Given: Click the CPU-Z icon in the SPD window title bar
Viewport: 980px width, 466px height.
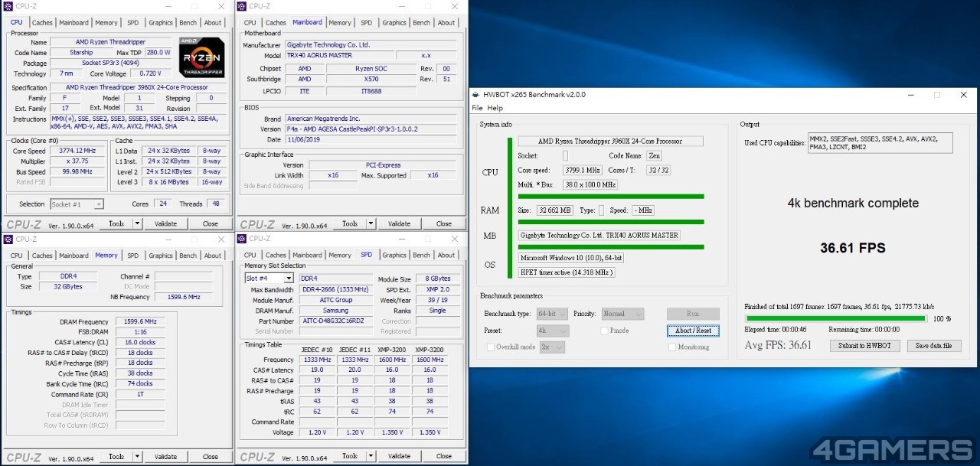Looking at the screenshot, I should 241,239.
